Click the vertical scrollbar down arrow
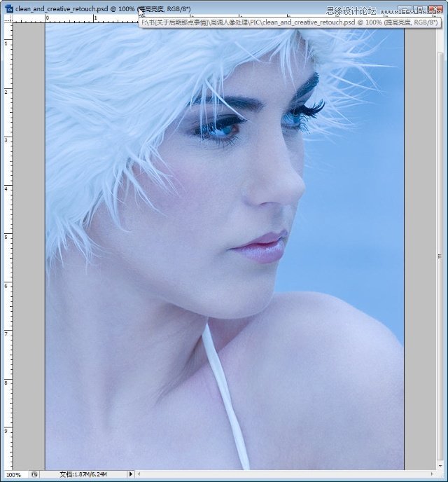This screenshot has height=482, width=448. coord(440,466)
